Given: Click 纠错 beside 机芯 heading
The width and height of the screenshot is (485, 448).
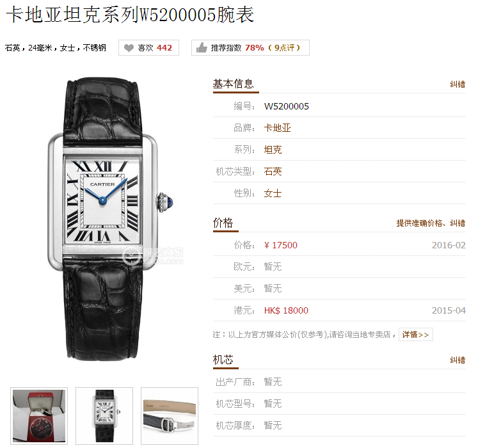Looking at the screenshot, I should coord(457,360).
